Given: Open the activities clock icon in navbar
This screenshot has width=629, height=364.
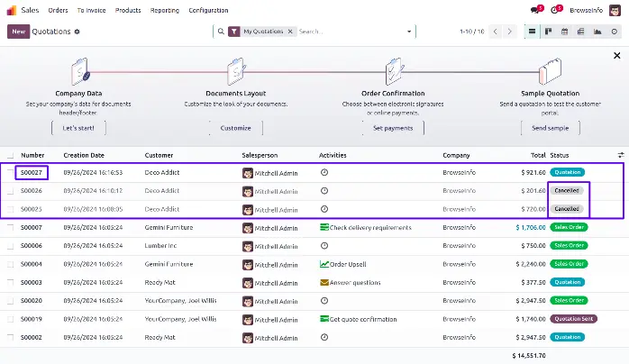Looking at the screenshot, I should (556, 10).
